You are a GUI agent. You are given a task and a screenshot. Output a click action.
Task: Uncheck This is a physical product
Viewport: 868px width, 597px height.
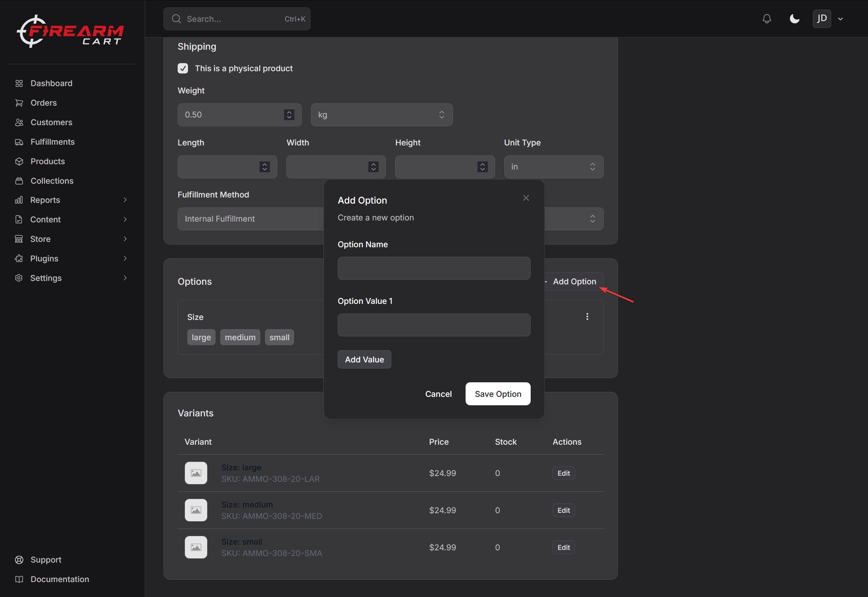pyautogui.click(x=183, y=69)
